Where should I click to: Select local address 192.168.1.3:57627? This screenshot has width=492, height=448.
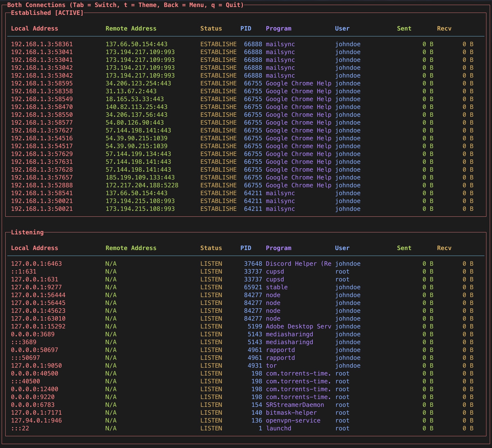[x=42, y=130]
